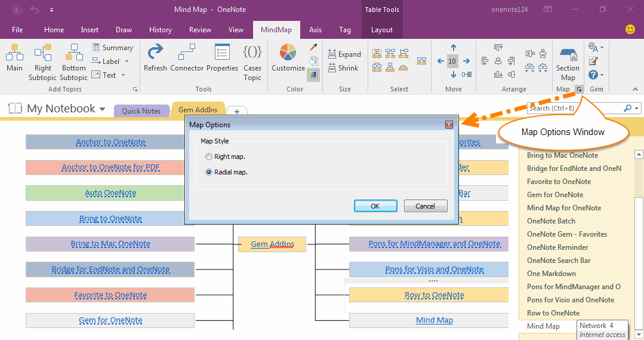644x340 pixels.
Task: Open the Gem AddIns central topic link
Action: [272, 244]
